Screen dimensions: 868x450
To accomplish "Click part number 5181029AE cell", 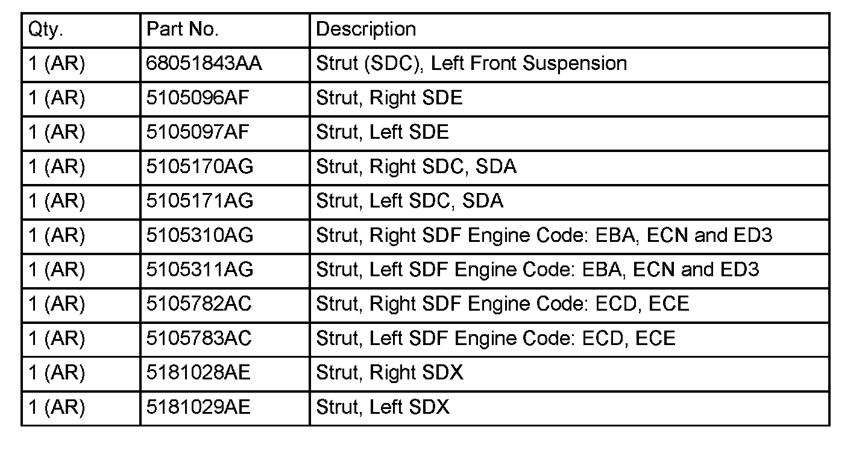I will (x=198, y=407).
